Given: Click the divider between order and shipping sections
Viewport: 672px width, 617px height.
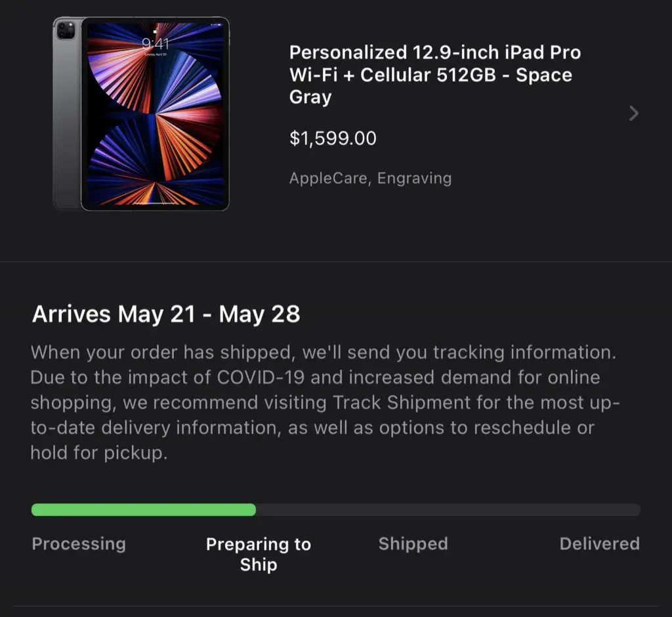Looking at the screenshot, I should pos(336,263).
